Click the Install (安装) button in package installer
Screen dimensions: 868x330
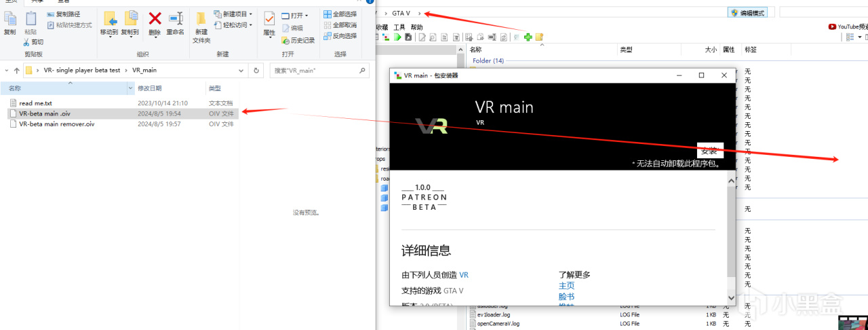point(710,150)
